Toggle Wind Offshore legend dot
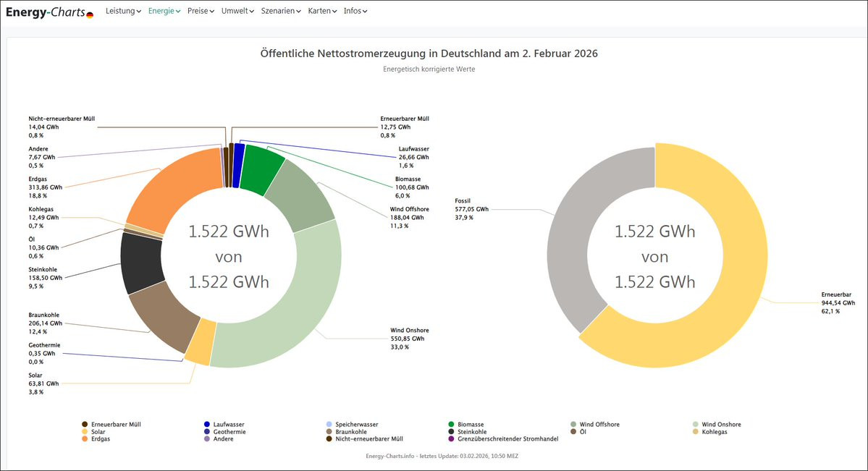Viewport: 868px width, 471px height. pyautogui.click(x=573, y=425)
